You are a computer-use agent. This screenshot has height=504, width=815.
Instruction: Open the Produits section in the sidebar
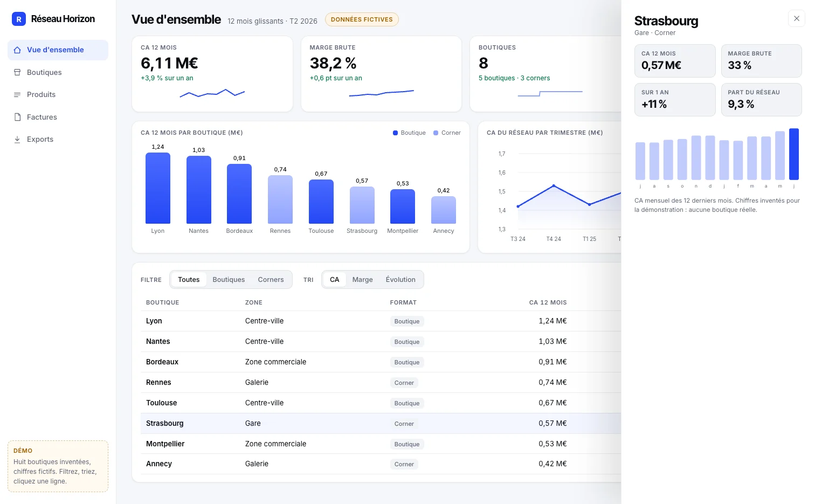point(58,94)
